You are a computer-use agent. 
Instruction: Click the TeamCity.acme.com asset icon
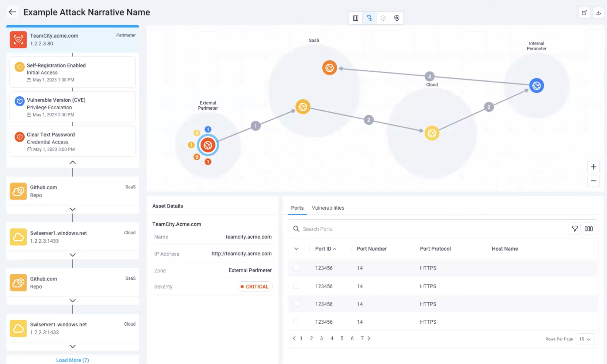pos(18,40)
